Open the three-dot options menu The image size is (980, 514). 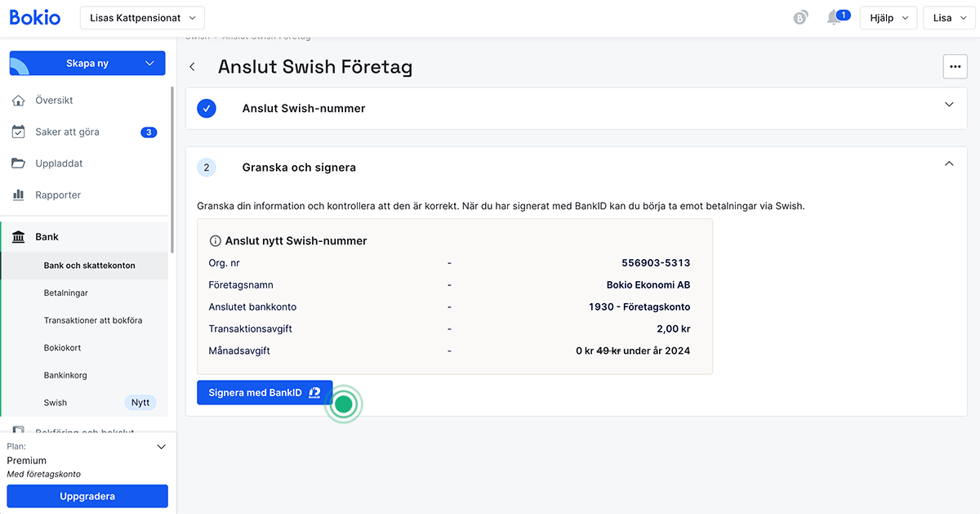coord(955,66)
